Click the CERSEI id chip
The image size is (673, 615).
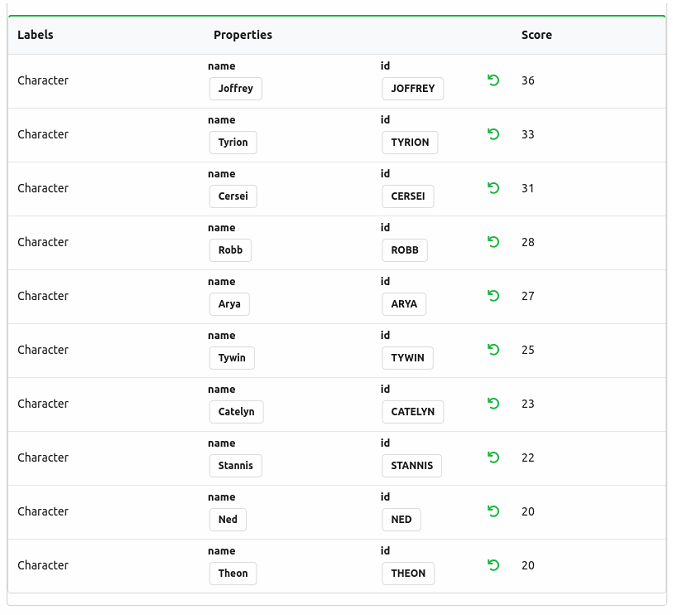point(408,196)
